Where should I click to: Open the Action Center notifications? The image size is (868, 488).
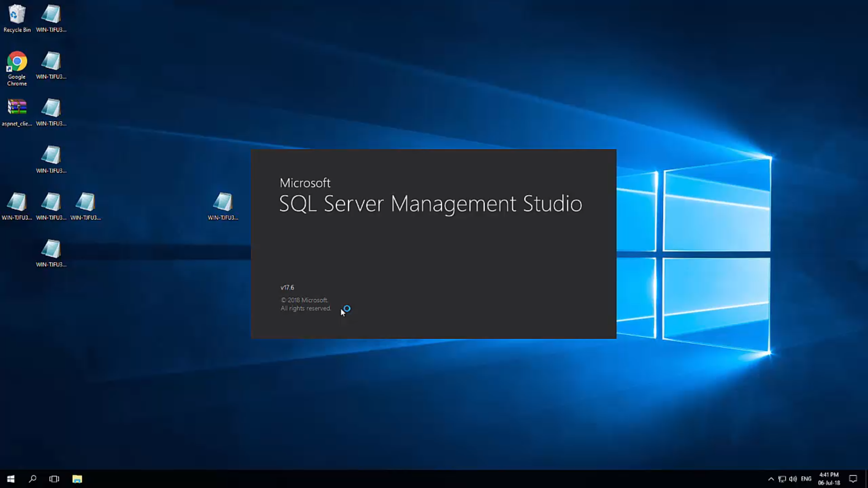(854, 479)
